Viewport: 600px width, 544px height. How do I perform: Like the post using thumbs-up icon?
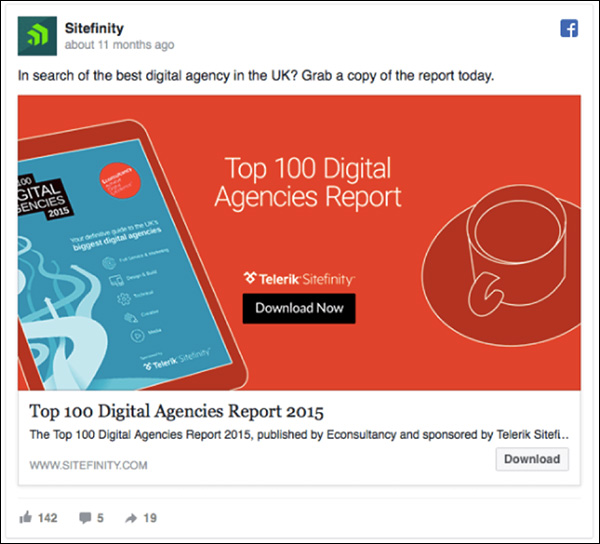coord(26,518)
